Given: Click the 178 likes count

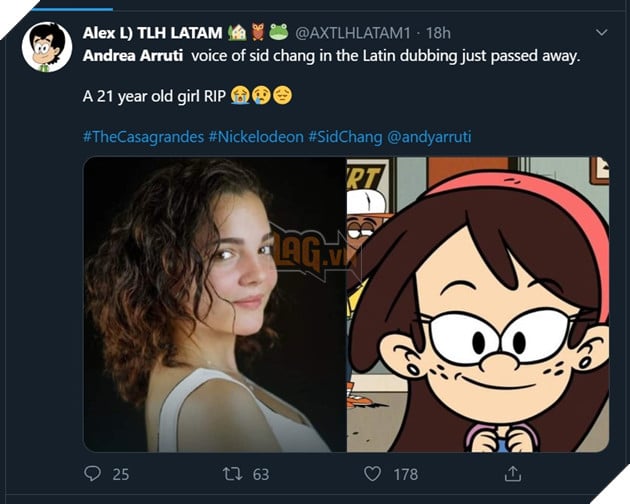Looking at the screenshot, I should point(404,474).
